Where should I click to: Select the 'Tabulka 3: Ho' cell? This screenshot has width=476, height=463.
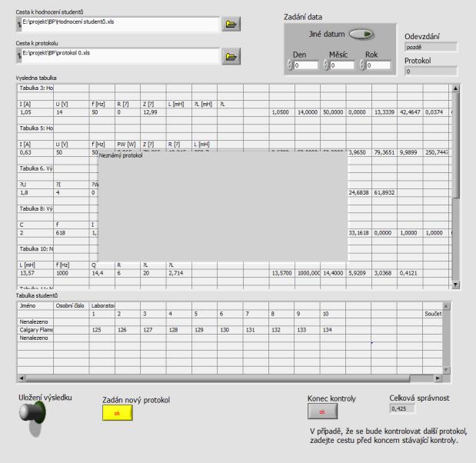(35, 88)
